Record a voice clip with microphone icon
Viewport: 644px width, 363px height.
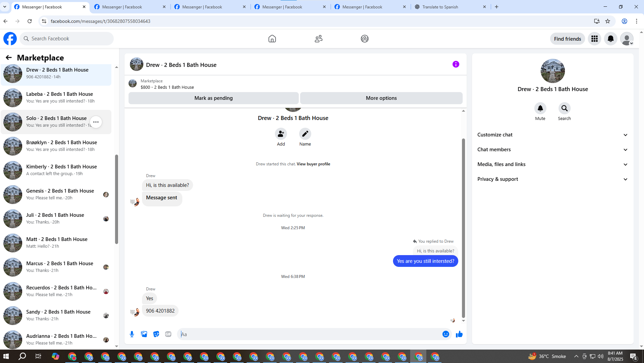click(132, 334)
